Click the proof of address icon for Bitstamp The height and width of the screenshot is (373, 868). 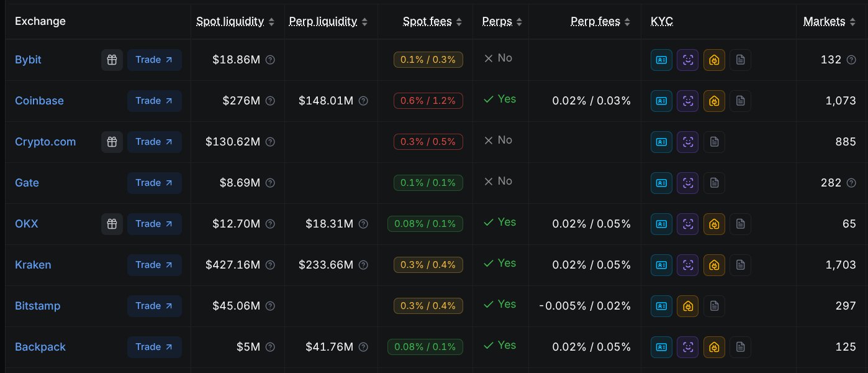(687, 306)
